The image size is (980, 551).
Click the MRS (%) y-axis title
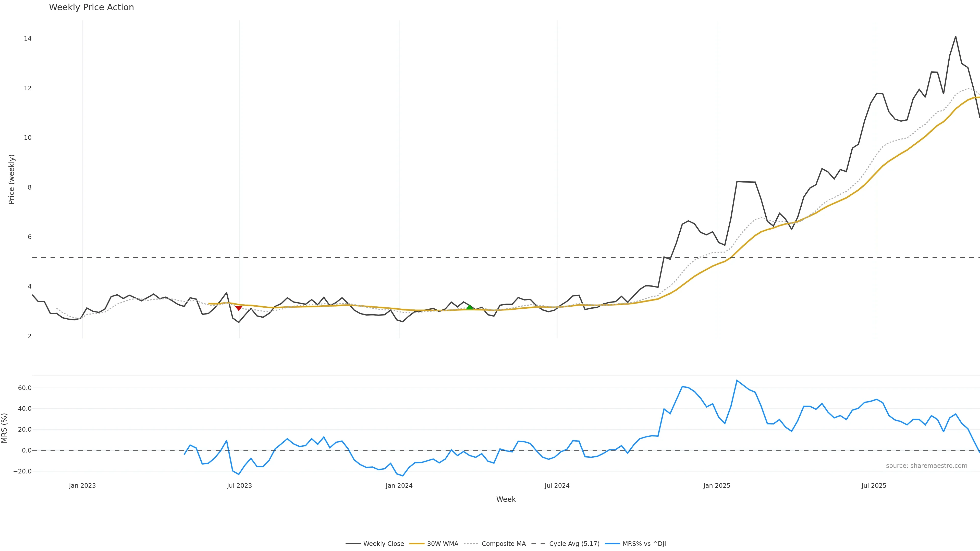5,428
